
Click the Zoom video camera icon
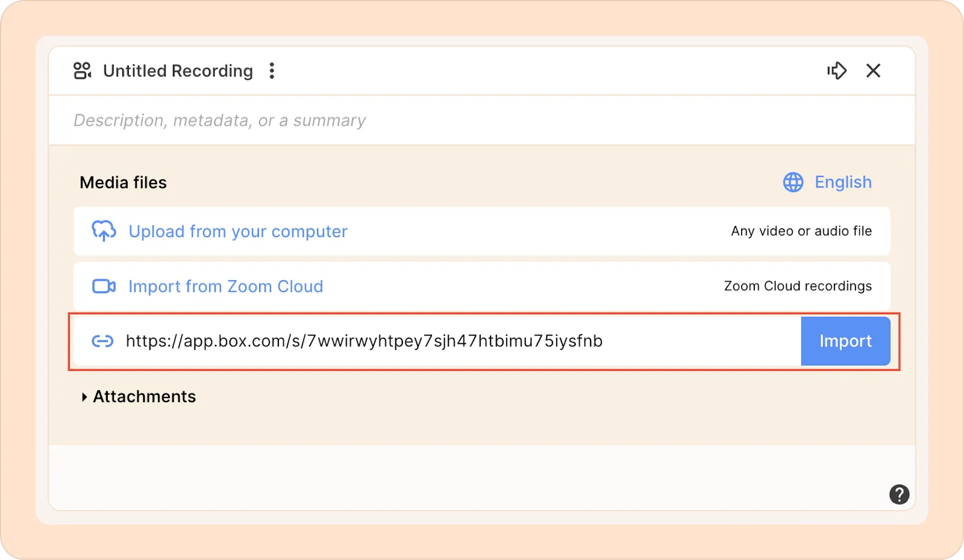pos(104,286)
